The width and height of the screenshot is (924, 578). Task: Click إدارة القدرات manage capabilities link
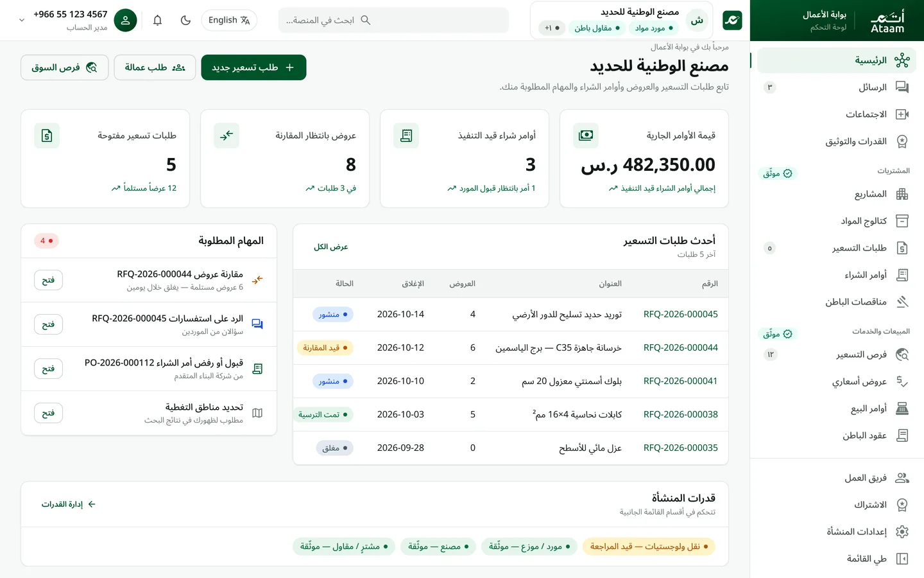69,504
